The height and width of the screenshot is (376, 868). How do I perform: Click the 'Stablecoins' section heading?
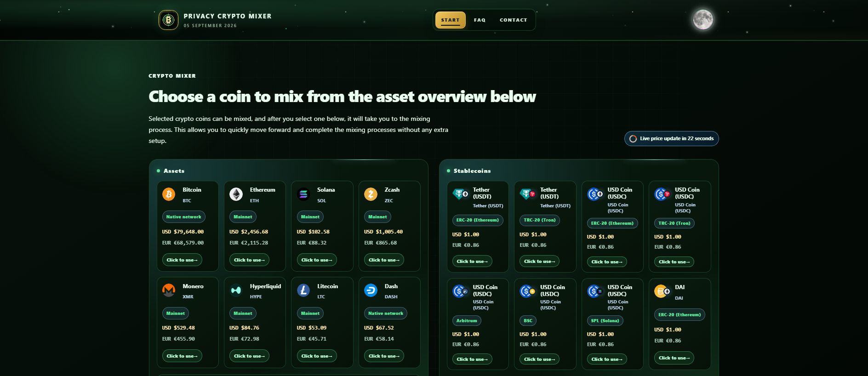(472, 171)
